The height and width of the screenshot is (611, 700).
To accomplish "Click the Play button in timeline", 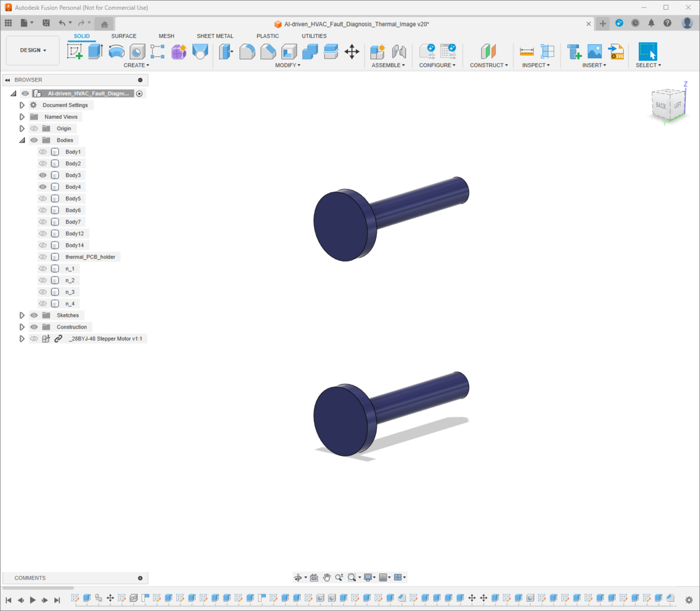I will (32, 600).
